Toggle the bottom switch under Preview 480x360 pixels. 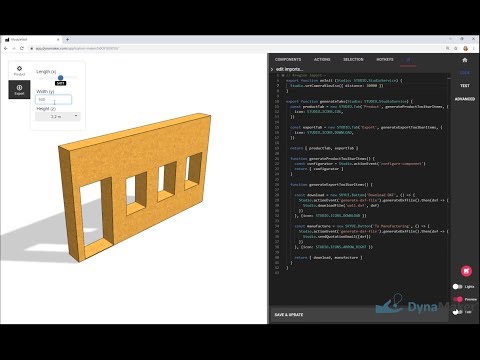[458, 312]
